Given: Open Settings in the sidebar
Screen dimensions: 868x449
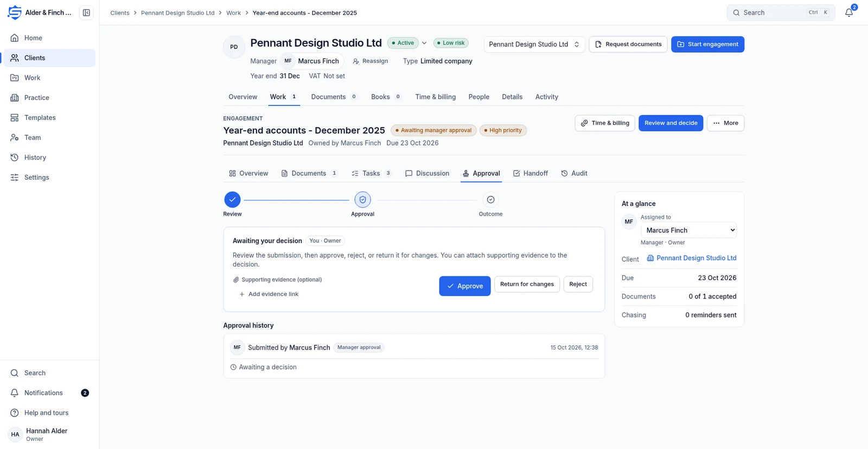Looking at the screenshot, I should tap(49, 178).
